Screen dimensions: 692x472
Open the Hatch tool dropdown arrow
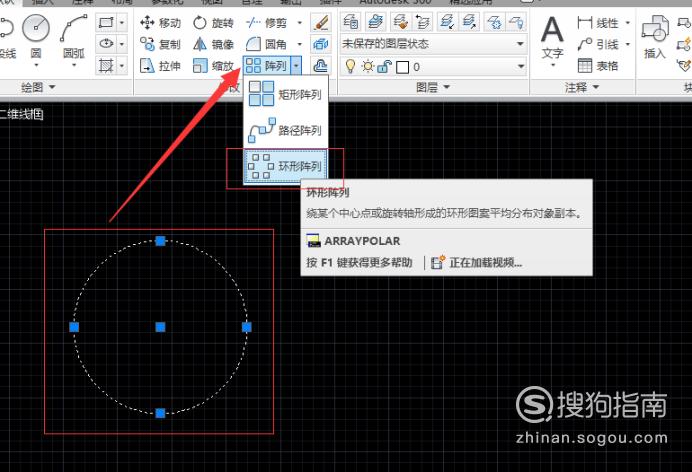[122, 66]
